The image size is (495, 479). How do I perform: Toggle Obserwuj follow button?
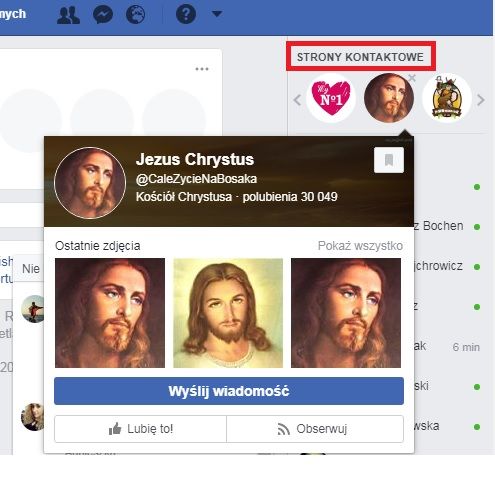(315, 429)
